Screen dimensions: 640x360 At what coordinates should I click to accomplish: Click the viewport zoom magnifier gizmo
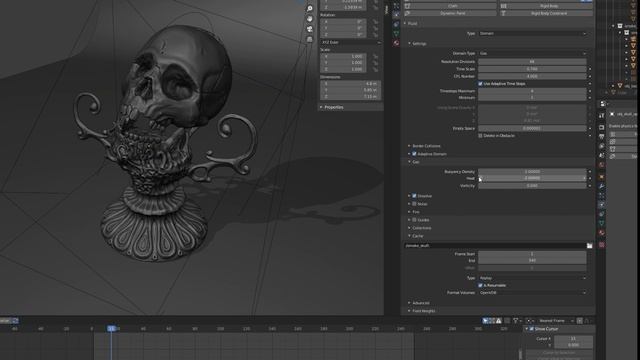point(309,9)
